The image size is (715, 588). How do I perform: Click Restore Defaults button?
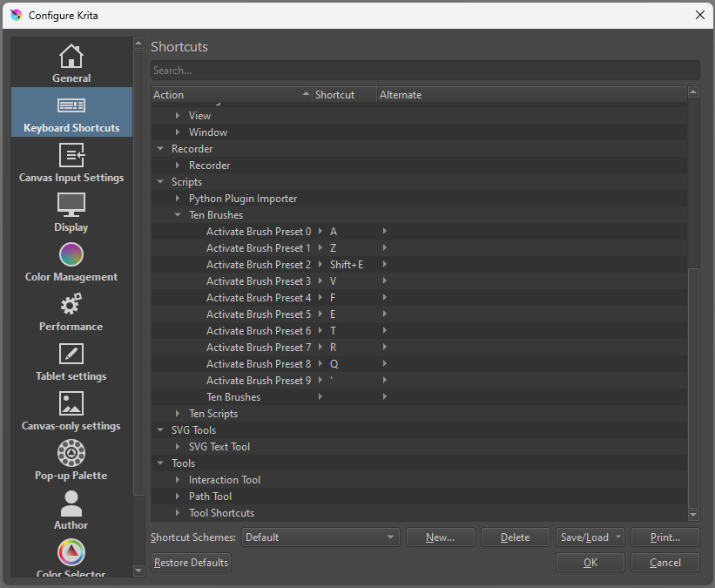[191, 563]
